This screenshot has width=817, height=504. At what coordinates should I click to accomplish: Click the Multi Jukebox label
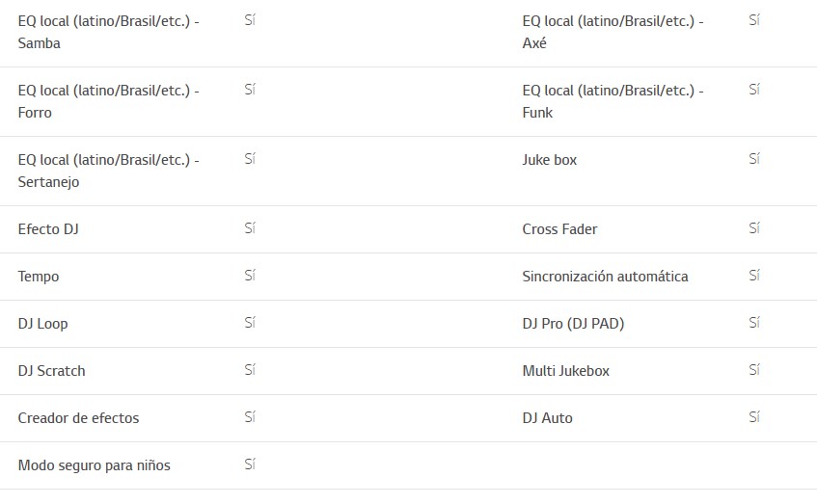[x=565, y=371]
